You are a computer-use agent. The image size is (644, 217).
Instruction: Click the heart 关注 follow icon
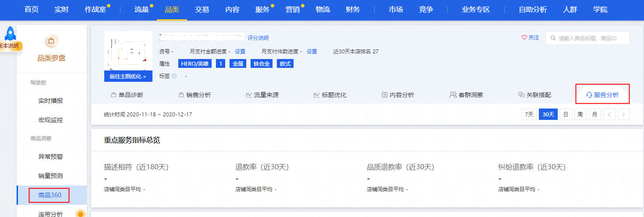(x=524, y=38)
